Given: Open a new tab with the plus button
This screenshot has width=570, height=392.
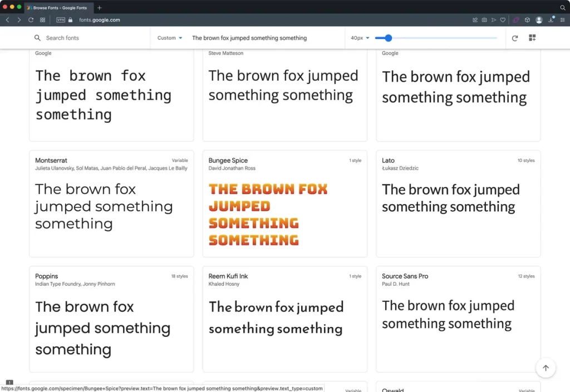Looking at the screenshot, I should [99, 8].
